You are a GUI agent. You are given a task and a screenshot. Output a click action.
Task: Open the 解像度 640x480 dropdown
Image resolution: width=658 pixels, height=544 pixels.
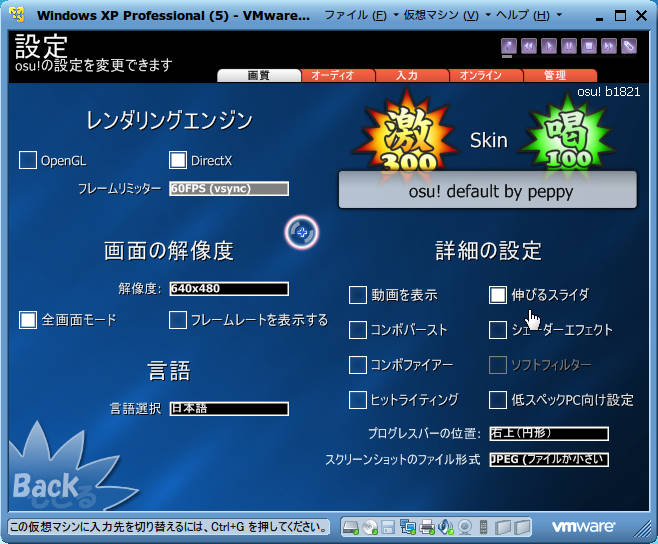click(x=229, y=289)
